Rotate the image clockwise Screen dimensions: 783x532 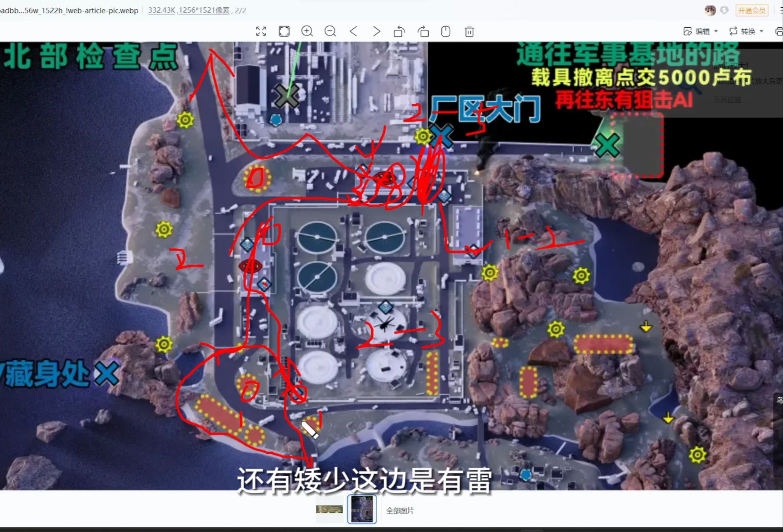click(x=423, y=31)
